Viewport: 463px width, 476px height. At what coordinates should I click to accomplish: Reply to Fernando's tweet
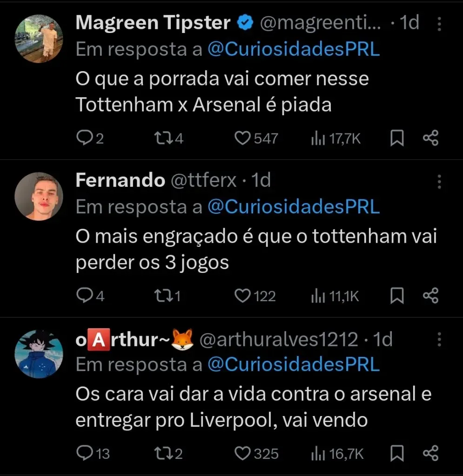pyautogui.click(x=84, y=296)
